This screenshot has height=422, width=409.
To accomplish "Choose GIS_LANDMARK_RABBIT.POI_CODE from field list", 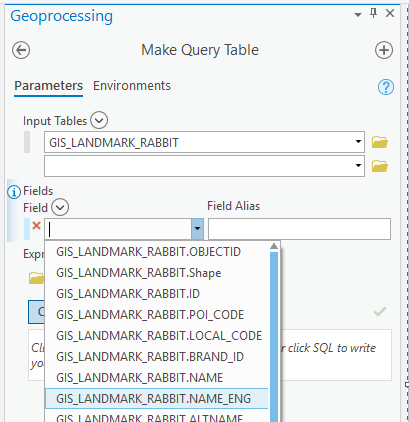I will [156, 315].
